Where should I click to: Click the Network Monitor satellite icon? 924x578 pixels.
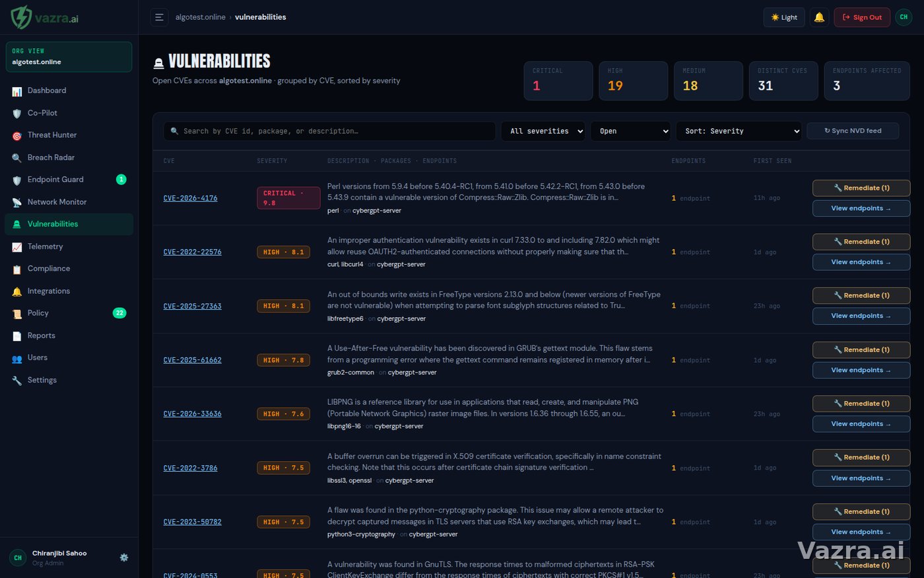tap(17, 202)
